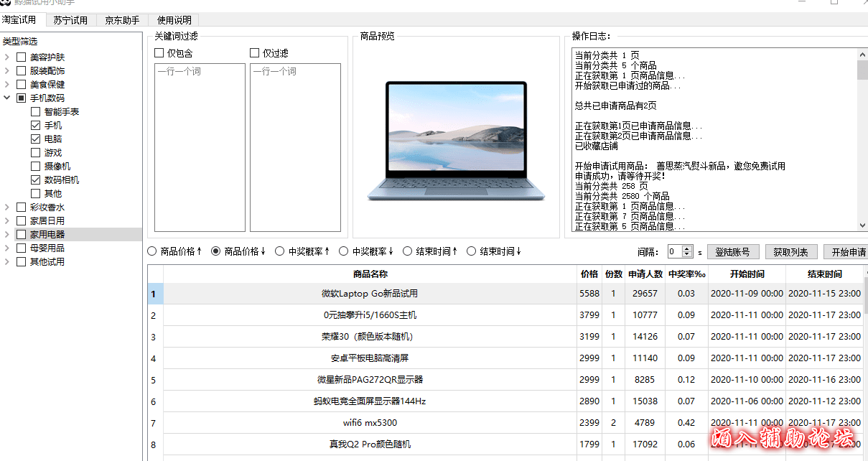The height and width of the screenshot is (461, 868).
Task: Click the 间隔 seconds input field
Action: tap(673, 252)
